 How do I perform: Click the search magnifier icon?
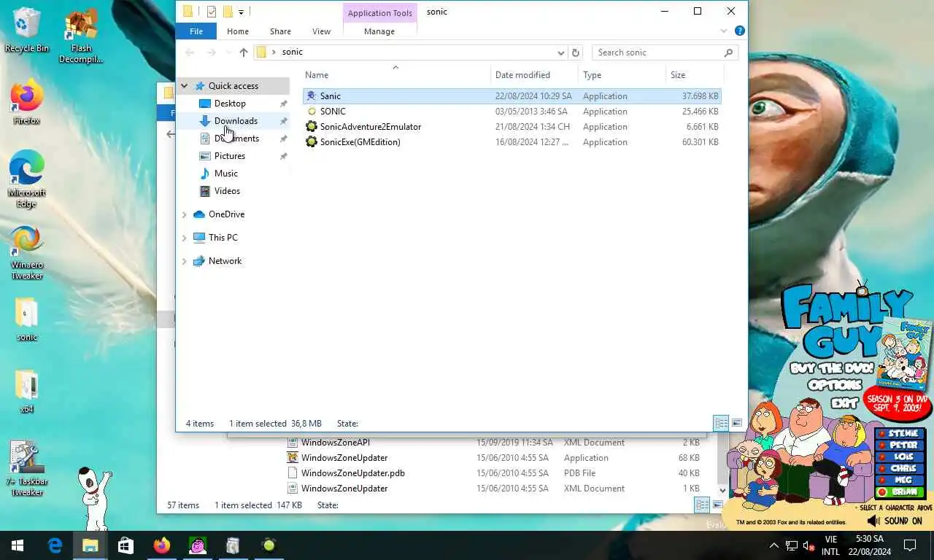728,52
